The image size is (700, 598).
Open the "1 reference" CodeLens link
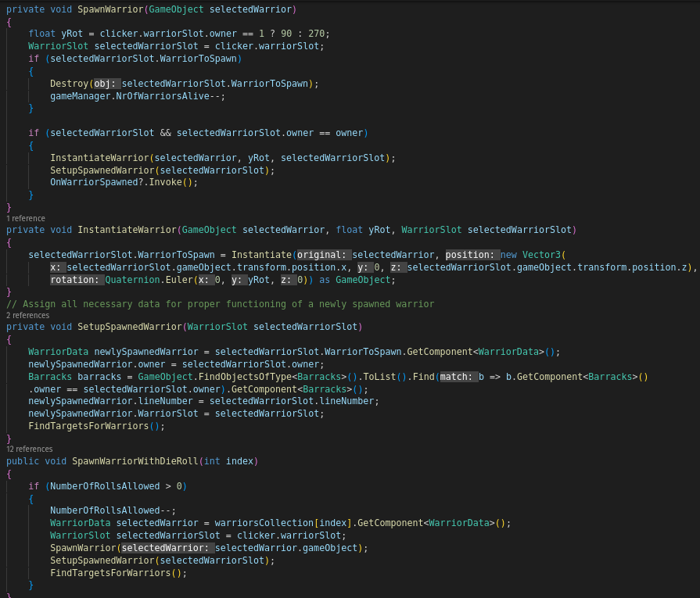coord(26,218)
